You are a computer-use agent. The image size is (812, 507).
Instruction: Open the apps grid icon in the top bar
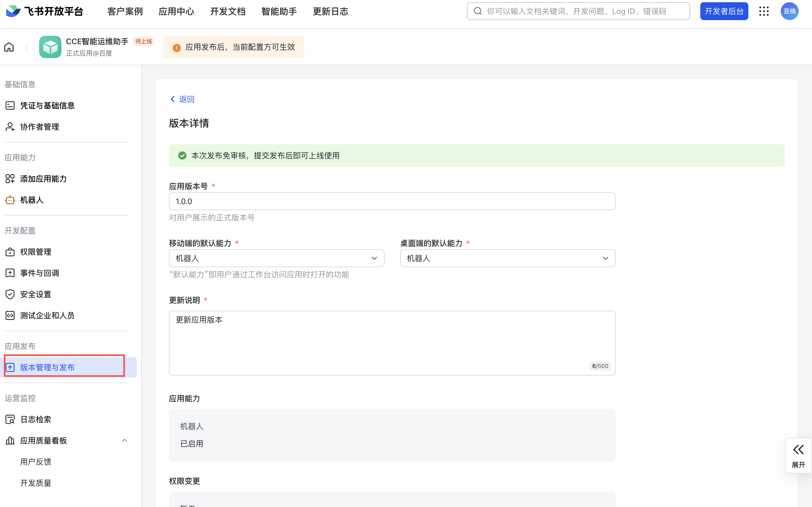coord(764,11)
